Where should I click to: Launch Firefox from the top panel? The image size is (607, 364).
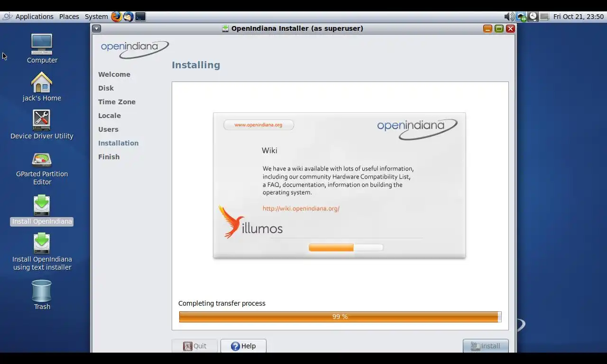click(x=116, y=17)
